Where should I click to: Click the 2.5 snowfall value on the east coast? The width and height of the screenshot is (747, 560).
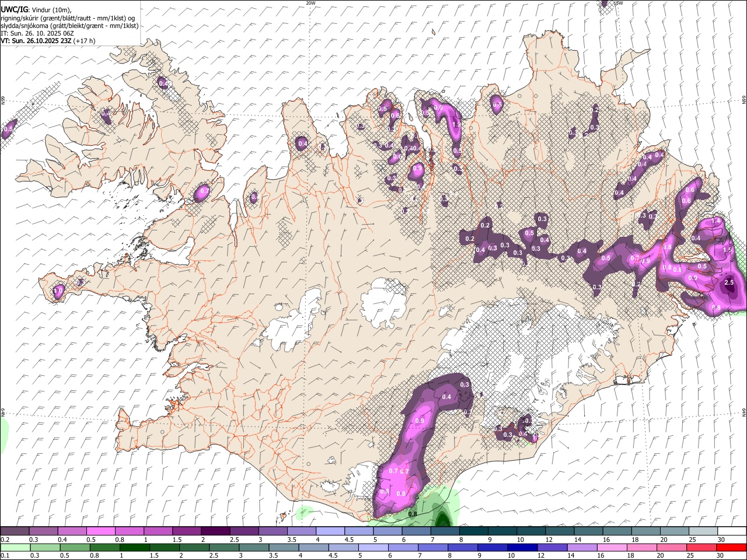click(x=729, y=282)
